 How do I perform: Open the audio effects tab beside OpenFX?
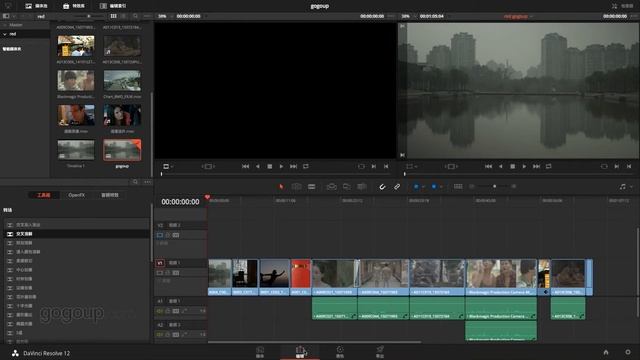click(110, 195)
